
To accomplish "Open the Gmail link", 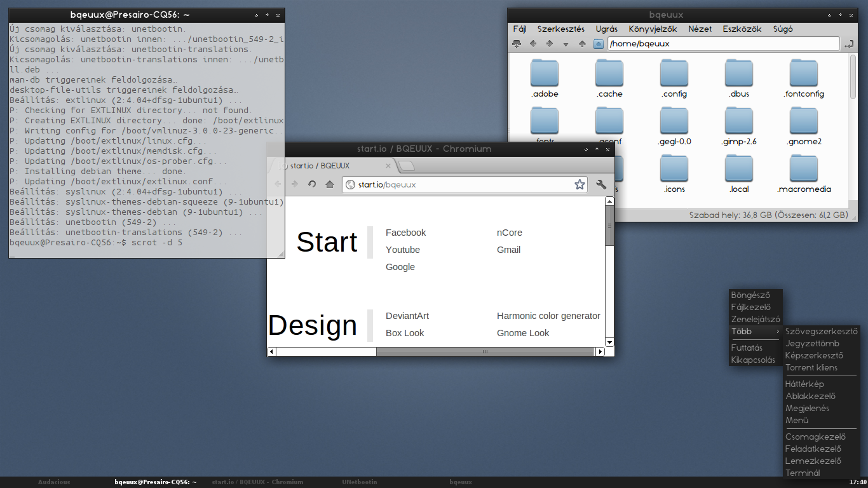I will click(508, 250).
